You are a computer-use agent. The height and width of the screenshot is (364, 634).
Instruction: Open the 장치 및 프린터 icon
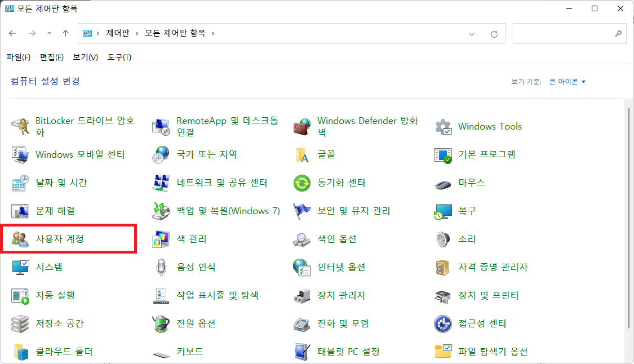pos(443,296)
